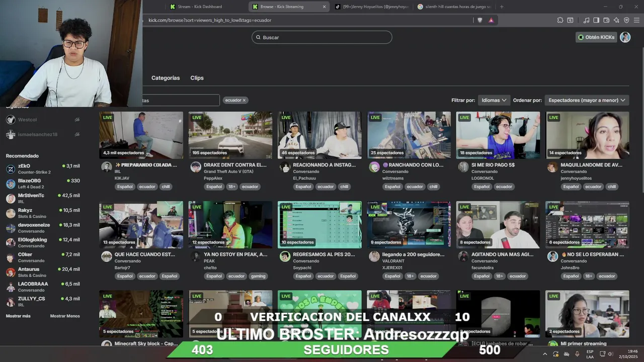
Task: Open the Espectadores (mayor a menor) sort dropdown
Action: [x=587, y=100]
